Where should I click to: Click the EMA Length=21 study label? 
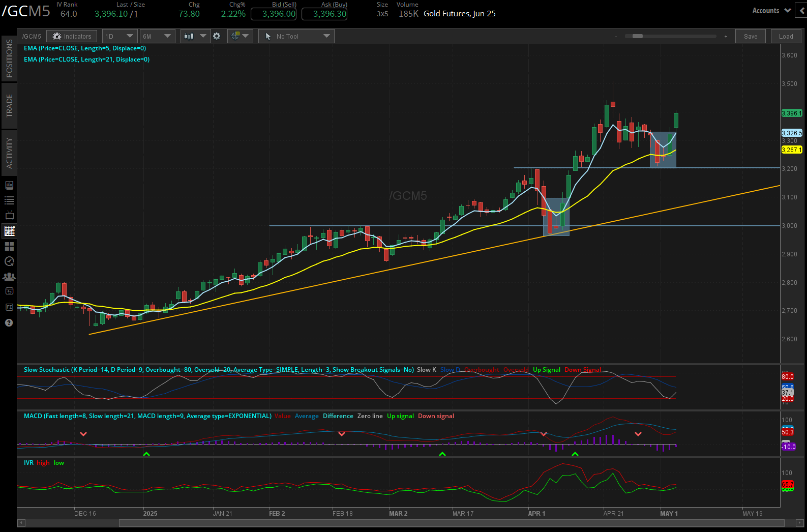pos(87,60)
